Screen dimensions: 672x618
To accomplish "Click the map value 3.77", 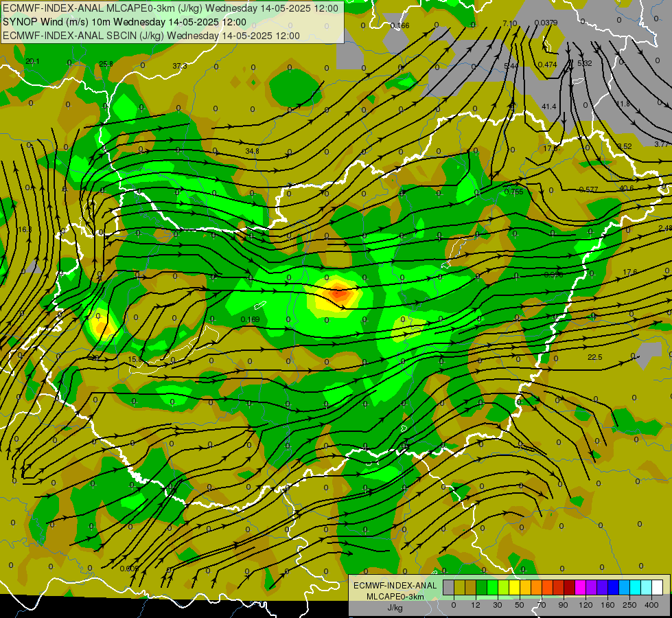I will pos(661,144).
